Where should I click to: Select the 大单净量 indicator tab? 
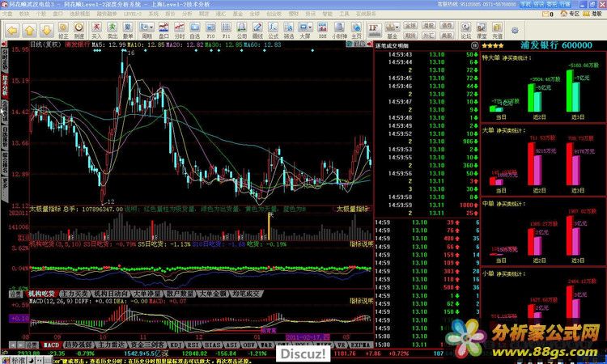146,294
